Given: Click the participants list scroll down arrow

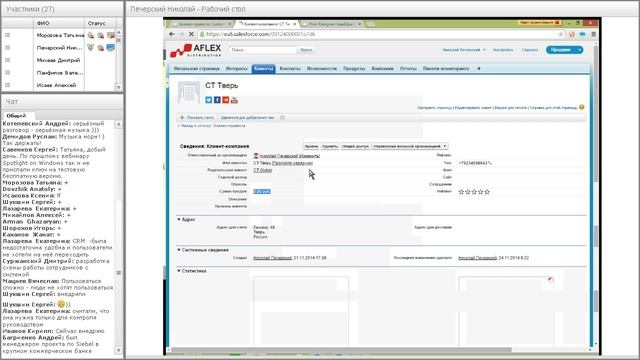Looking at the screenshot, I should (119, 87).
